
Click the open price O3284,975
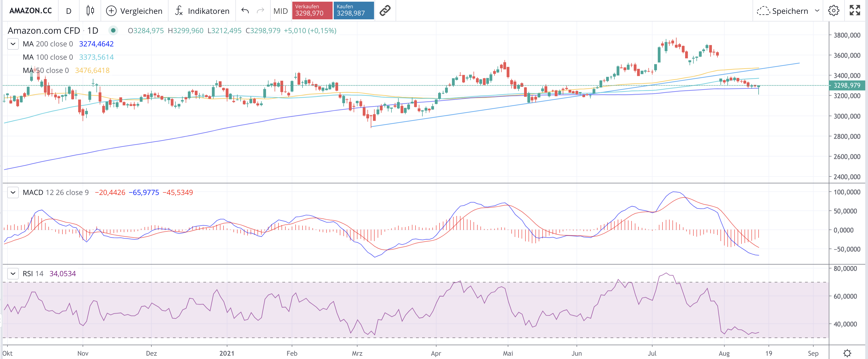[x=146, y=31]
